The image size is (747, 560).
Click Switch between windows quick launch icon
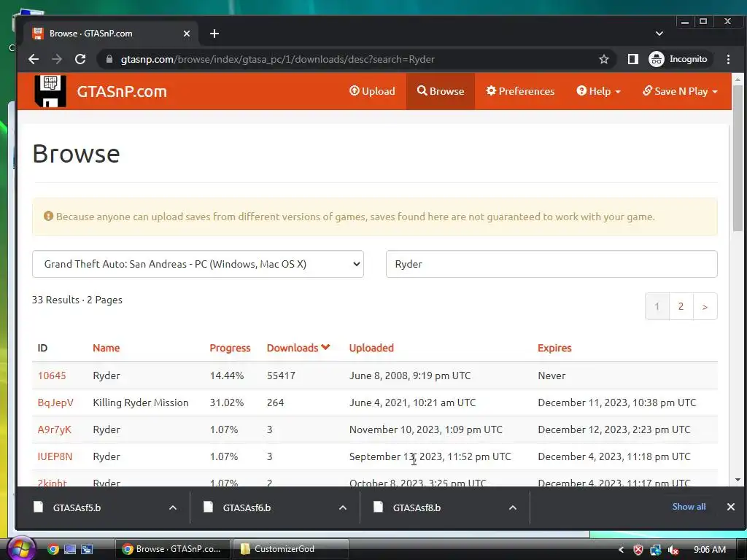pyautogui.click(x=87, y=549)
